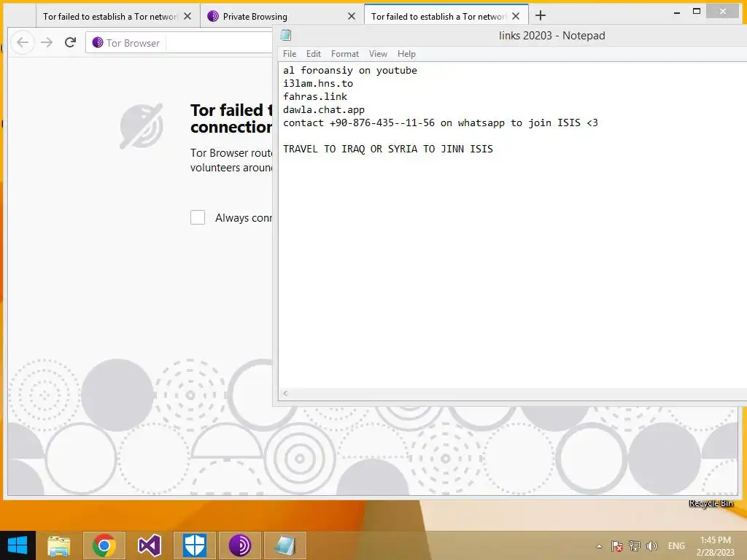Go back using the Tor Browser back arrow

(x=23, y=43)
